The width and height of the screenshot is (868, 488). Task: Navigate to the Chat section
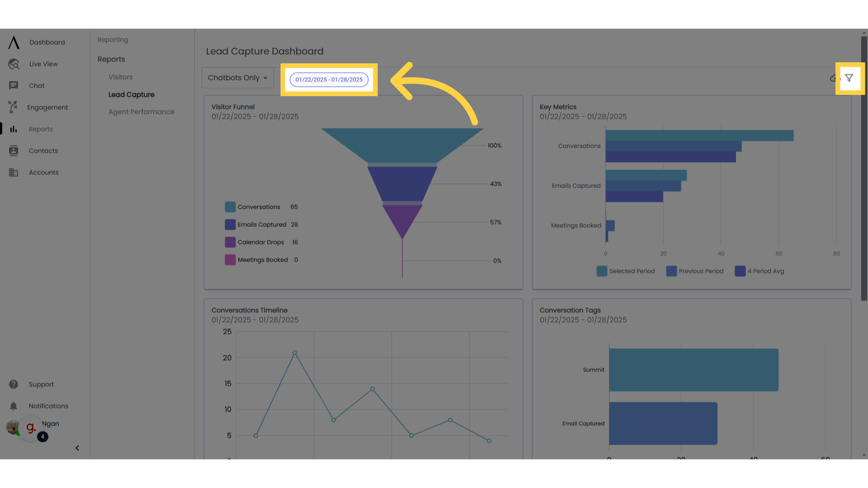pyautogui.click(x=36, y=85)
